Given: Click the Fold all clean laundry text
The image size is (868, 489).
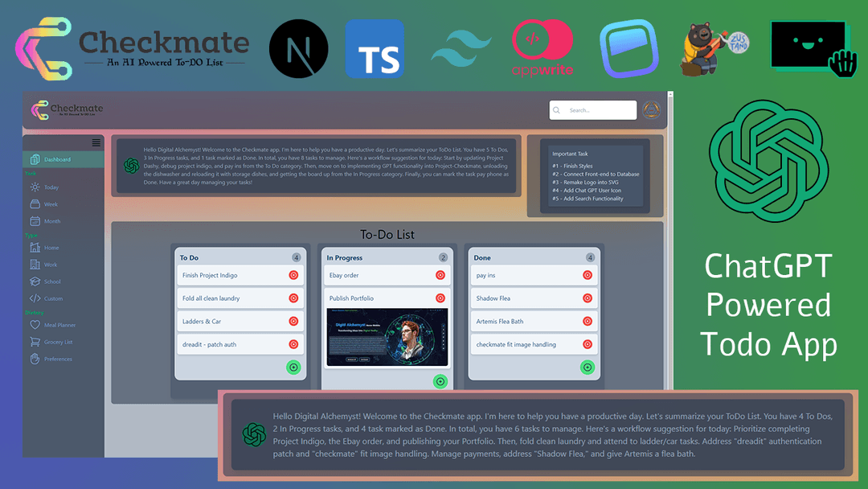Looking at the screenshot, I should click(x=211, y=298).
